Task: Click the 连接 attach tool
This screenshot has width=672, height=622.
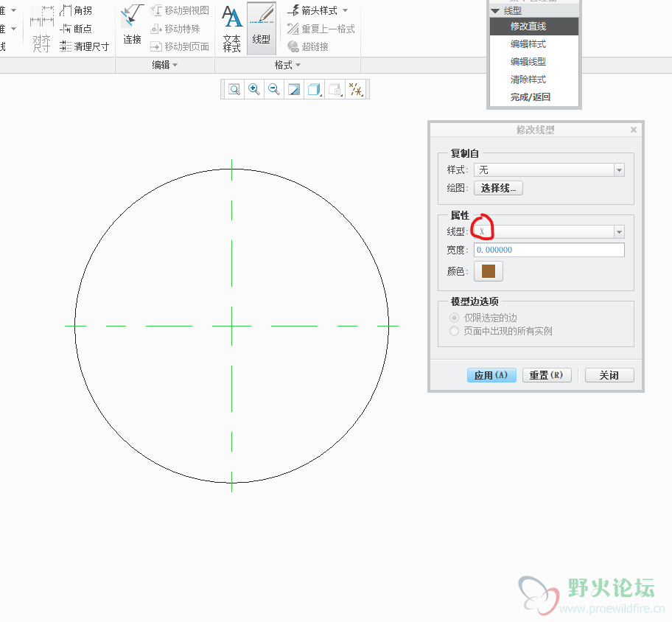Action: [x=132, y=25]
